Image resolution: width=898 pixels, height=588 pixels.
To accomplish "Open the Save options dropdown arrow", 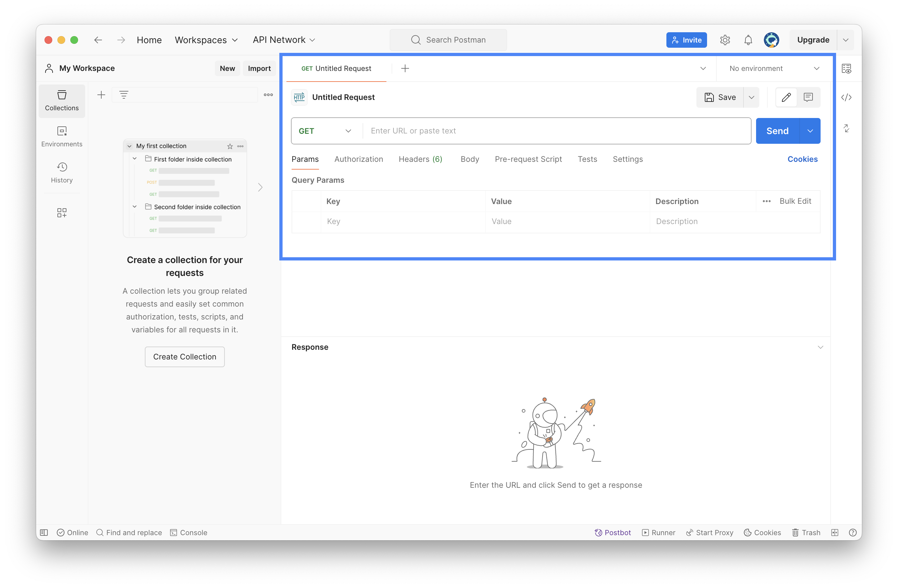I will pyautogui.click(x=751, y=97).
